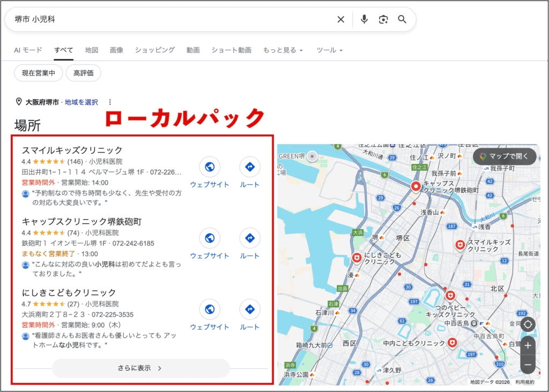Open the three-dot menu next to 地域を選択
This screenshot has width=549, height=392.
click(x=110, y=102)
